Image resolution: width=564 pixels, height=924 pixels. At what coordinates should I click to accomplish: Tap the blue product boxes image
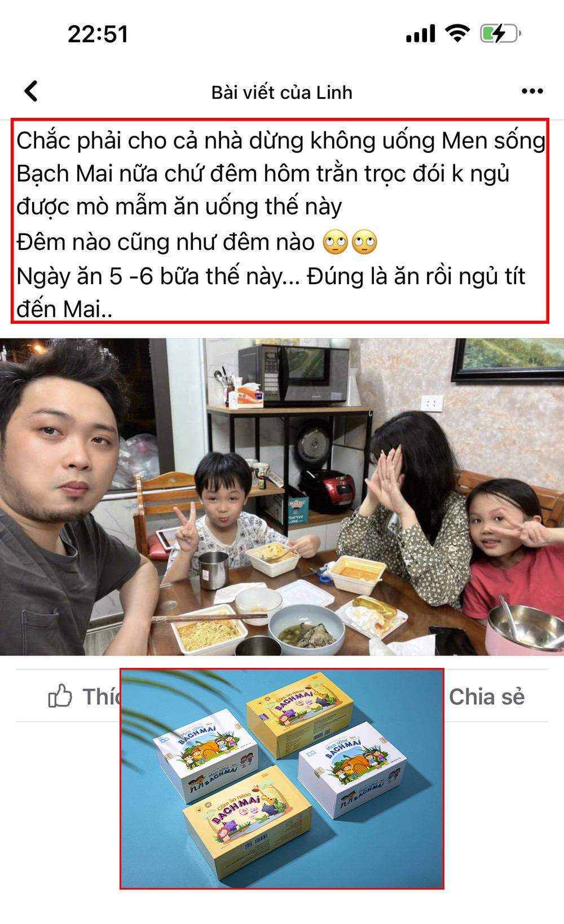point(282,779)
